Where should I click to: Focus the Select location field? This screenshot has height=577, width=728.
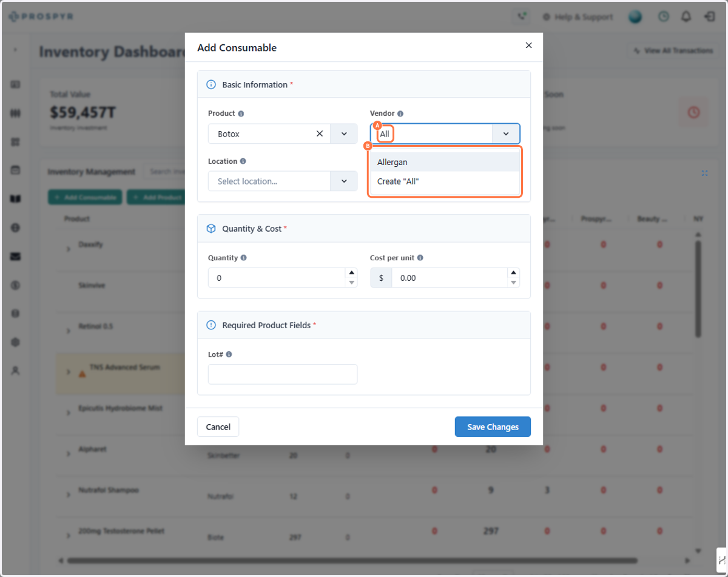[269, 181]
